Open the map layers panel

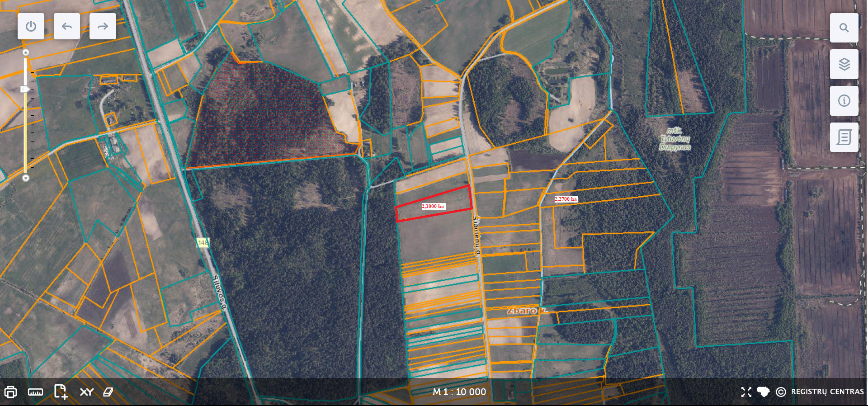844,64
